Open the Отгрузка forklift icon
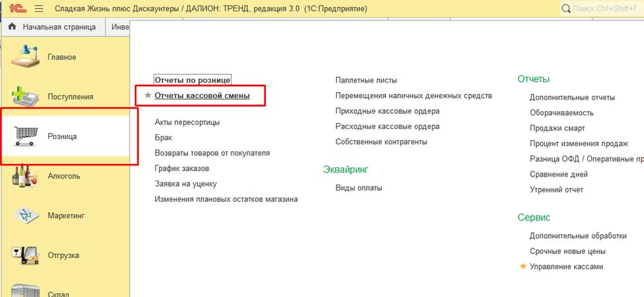 click(x=25, y=255)
